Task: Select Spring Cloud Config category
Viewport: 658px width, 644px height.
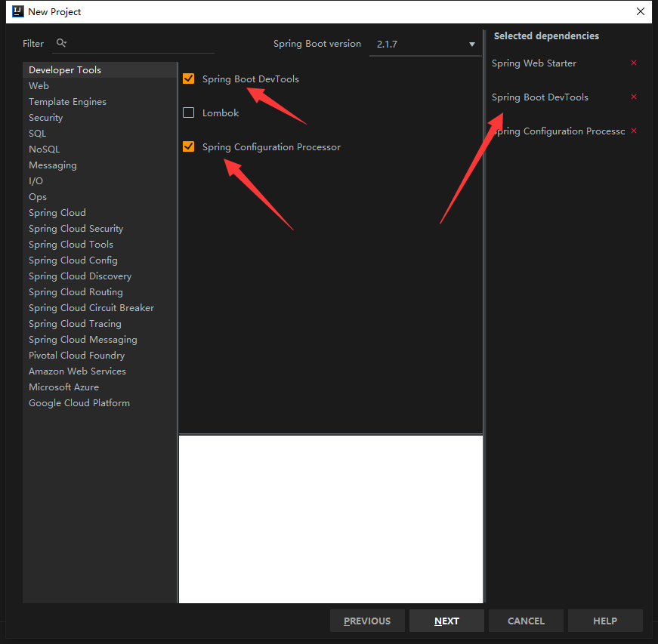Action: [100, 260]
